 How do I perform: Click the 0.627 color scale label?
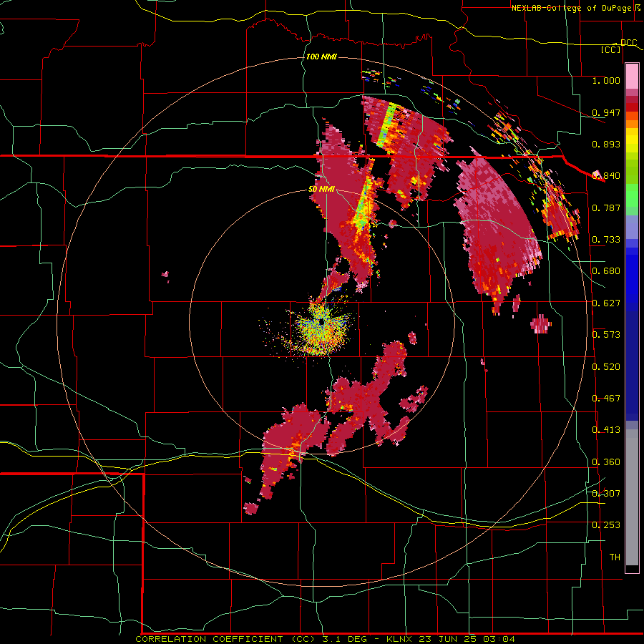click(x=606, y=303)
